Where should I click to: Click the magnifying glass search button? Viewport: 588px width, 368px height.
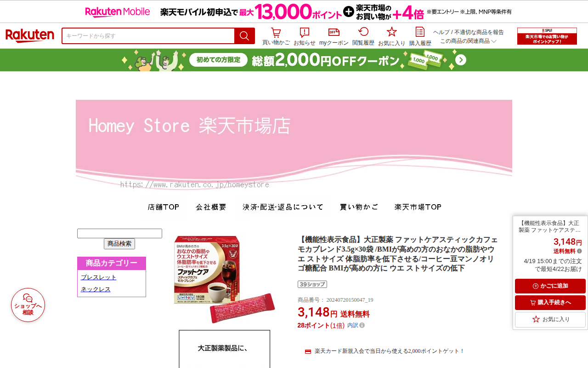[244, 36]
